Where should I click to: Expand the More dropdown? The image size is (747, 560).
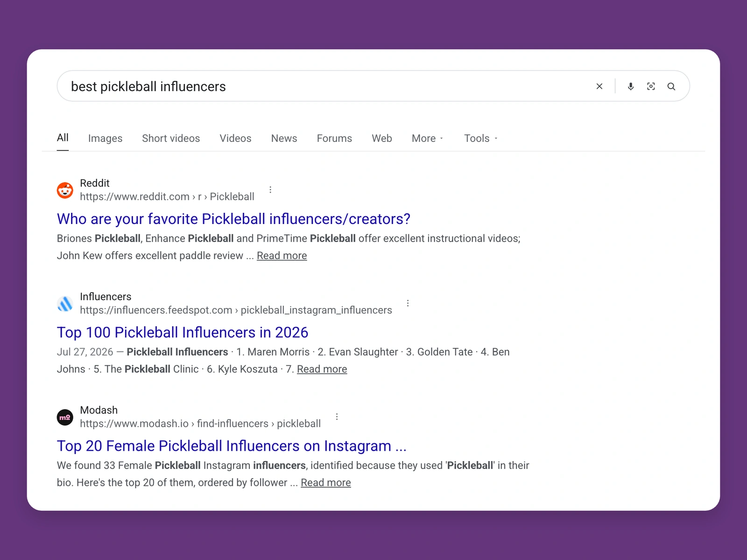click(428, 138)
